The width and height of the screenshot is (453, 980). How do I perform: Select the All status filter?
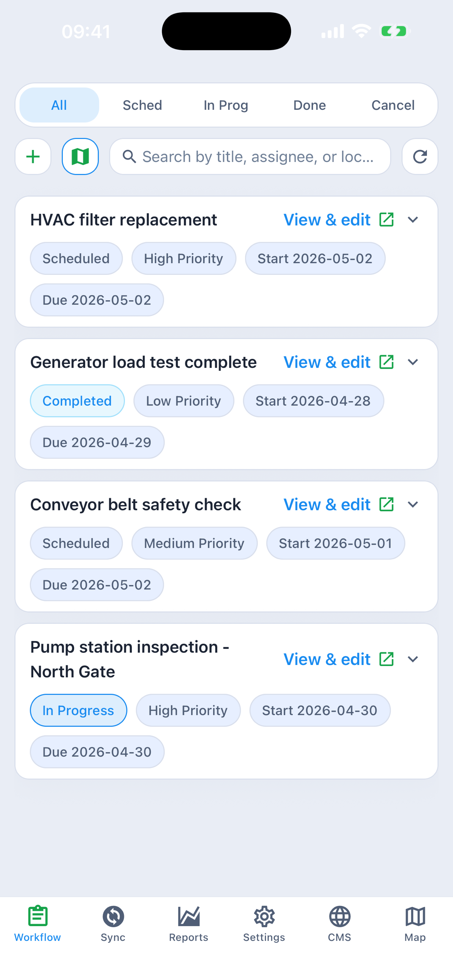click(x=59, y=105)
